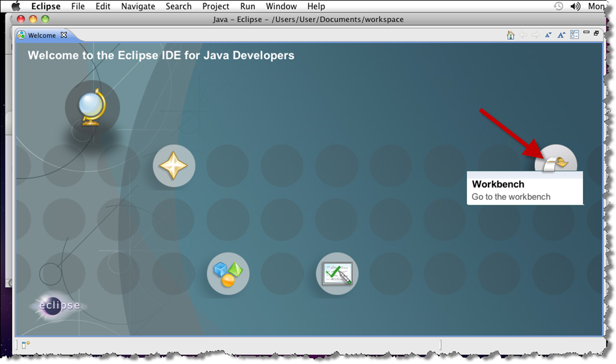Minimize the Welcome view
This screenshot has width=616, height=364.
[587, 32]
